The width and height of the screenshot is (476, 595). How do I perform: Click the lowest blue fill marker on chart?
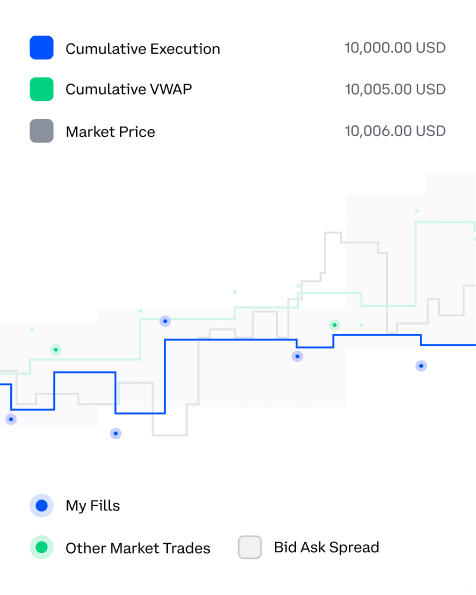pyautogui.click(x=116, y=433)
